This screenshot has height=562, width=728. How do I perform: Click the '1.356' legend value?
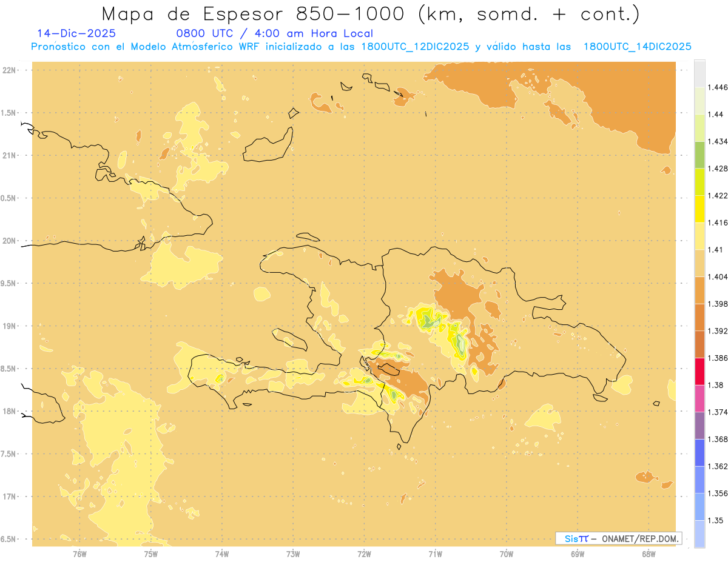[718, 493]
